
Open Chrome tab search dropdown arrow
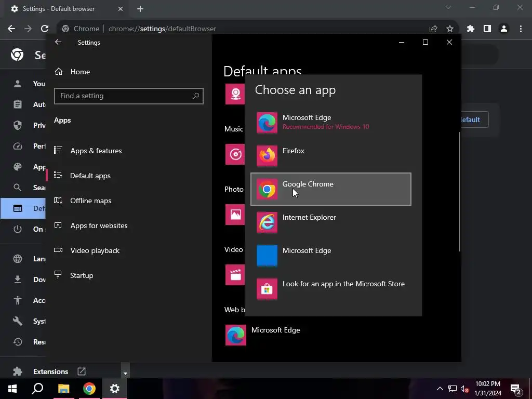[x=448, y=7]
